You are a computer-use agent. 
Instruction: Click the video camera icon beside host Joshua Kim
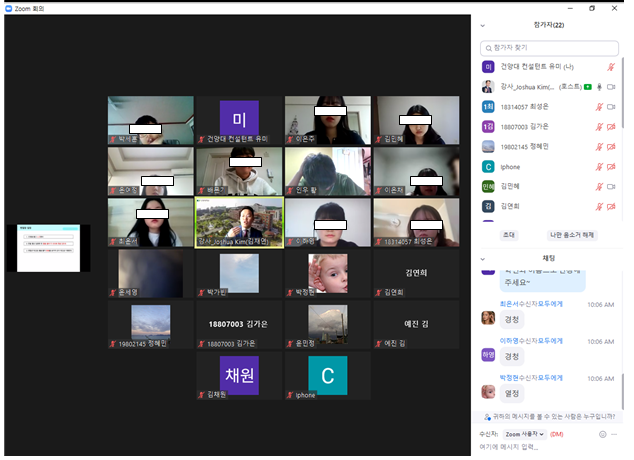tap(612, 87)
